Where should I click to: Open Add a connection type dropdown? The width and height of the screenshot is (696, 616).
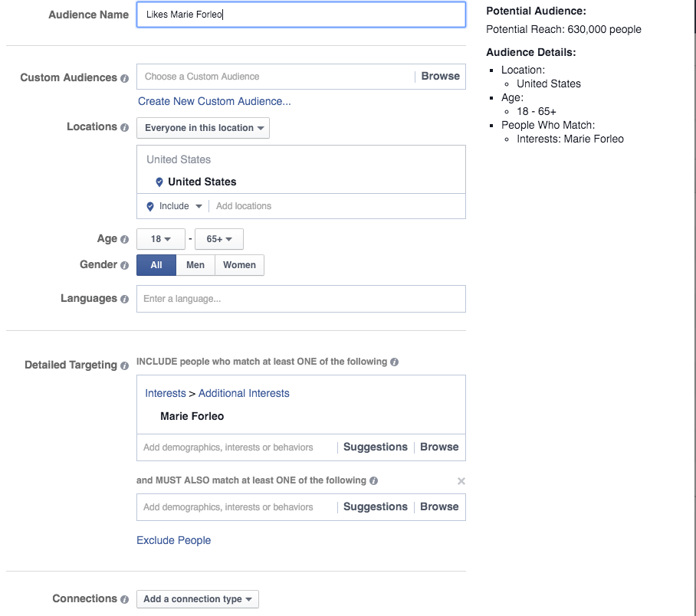198,599
